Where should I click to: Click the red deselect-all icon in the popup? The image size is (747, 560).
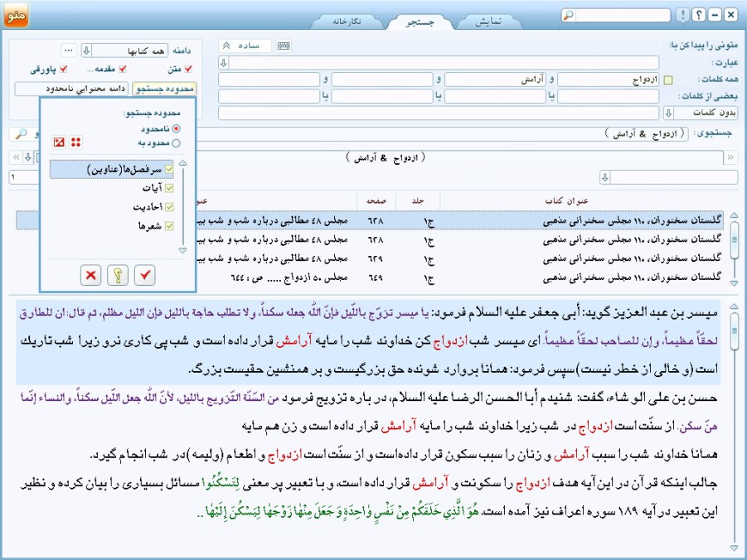(59, 142)
